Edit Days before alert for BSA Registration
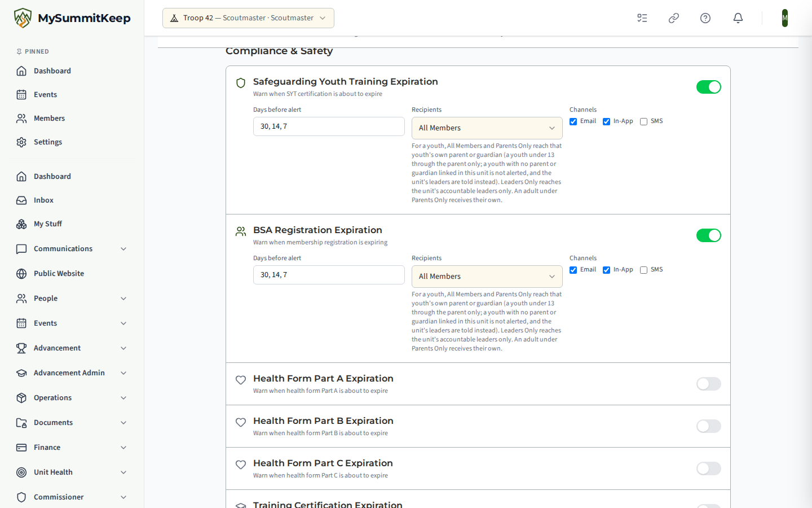The image size is (812, 508). [x=329, y=275]
